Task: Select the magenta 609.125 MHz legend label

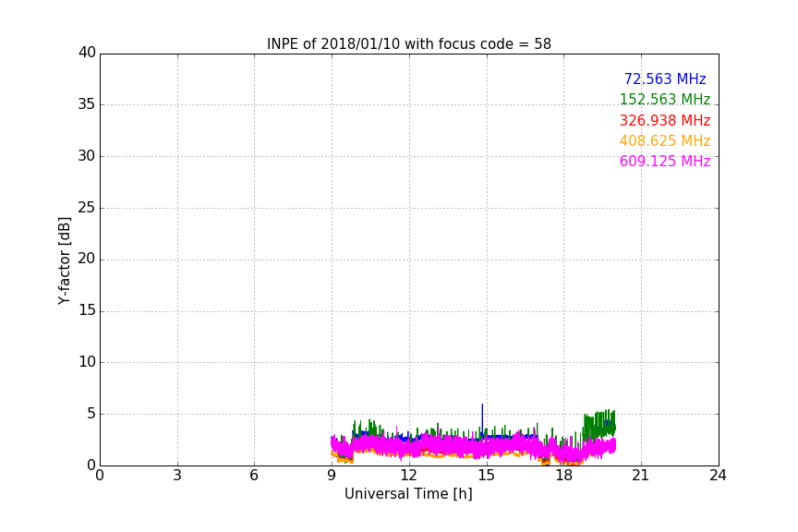Action: coord(665,161)
